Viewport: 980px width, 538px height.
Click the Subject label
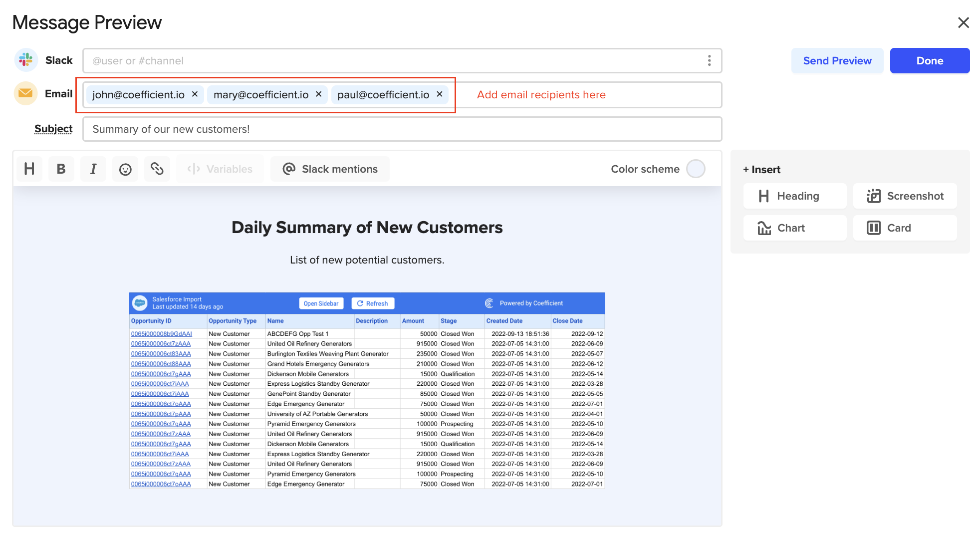[53, 129]
